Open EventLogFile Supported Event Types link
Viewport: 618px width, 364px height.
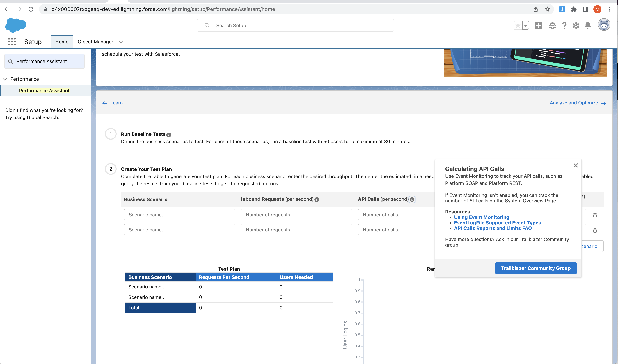click(497, 223)
